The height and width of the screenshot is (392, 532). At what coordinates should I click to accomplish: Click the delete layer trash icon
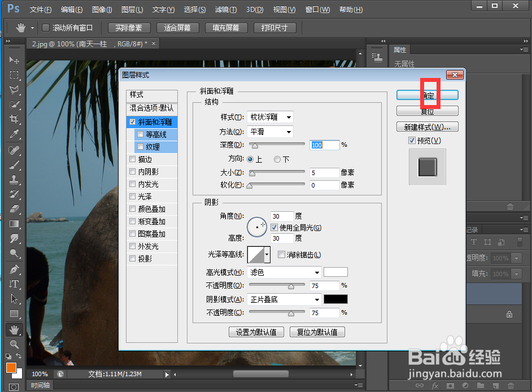tap(511, 386)
